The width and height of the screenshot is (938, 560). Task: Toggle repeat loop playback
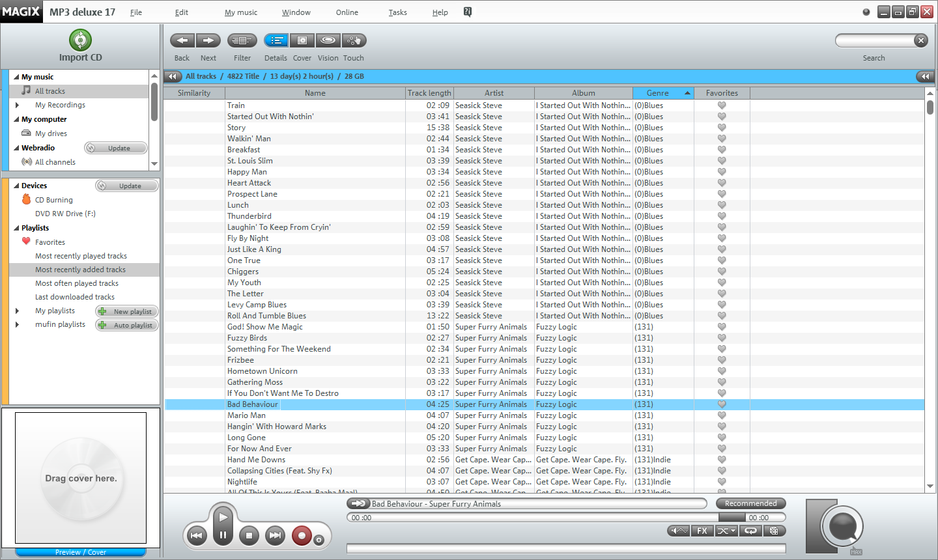click(750, 531)
